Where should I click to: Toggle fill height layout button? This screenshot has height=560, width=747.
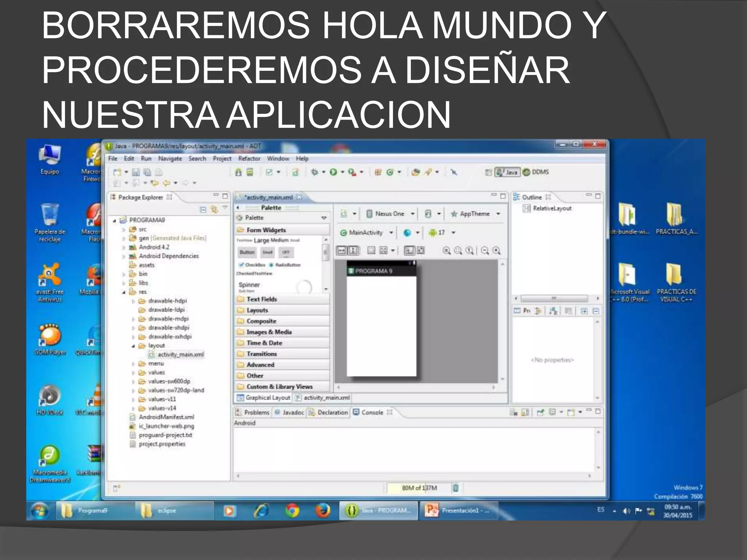pos(353,250)
